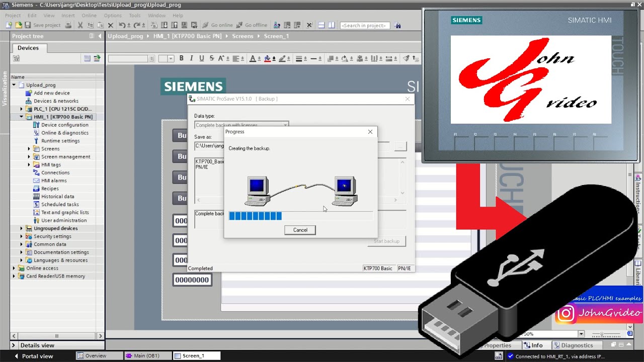This screenshot has width=644, height=362.
Task: Toggle Underline text formatting
Action: (x=202, y=59)
